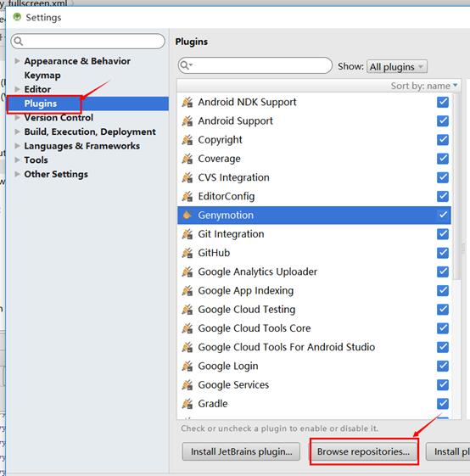470x476 pixels.
Task: Expand Build, Execution, Deployment node
Action: pos(17,132)
